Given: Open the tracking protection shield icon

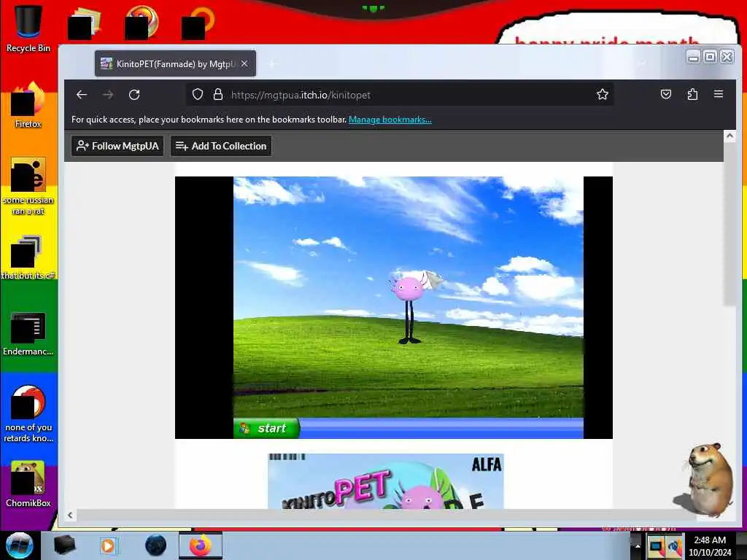Looking at the screenshot, I should pyautogui.click(x=197, y=94).
